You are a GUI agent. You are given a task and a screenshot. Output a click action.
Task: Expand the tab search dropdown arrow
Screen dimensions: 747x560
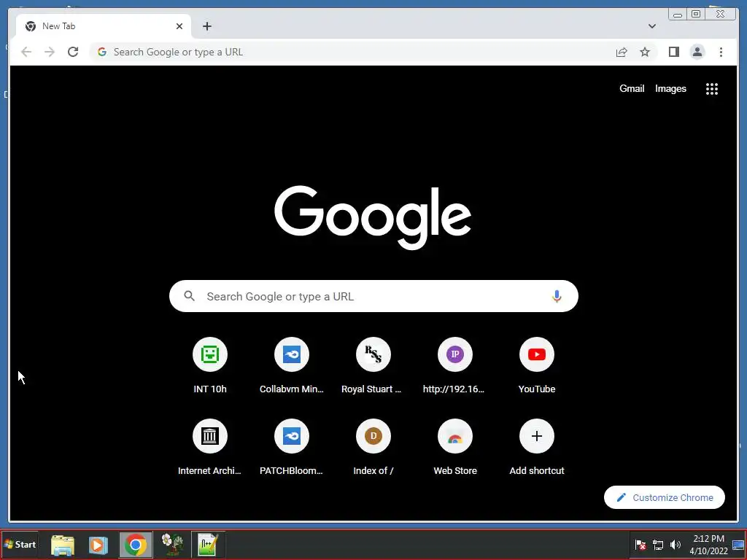coord(651,26)
